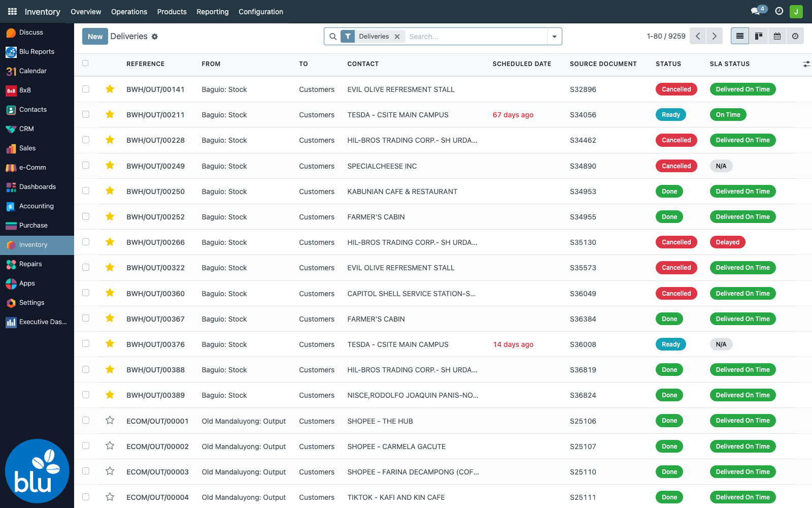This screenshot has width=812, height=508.
Task: Open Sales app in sidebar
Action: 37,148
